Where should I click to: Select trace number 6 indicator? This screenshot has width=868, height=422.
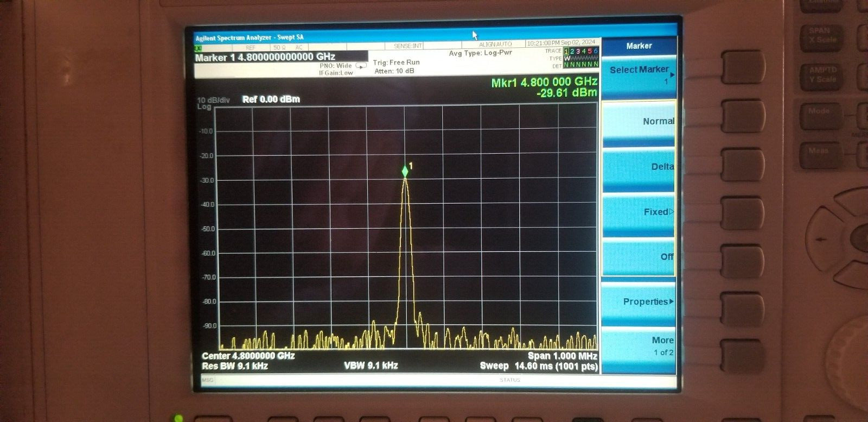coord(596,51)
